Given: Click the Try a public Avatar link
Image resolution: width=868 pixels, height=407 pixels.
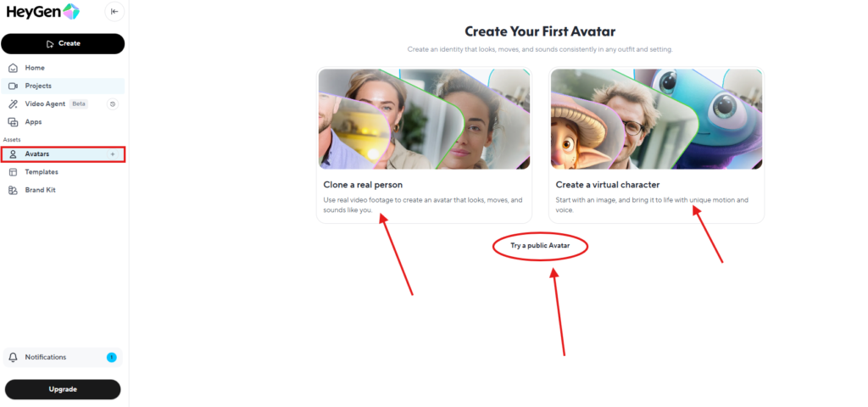Looking at the screenshot, I should (540, 245).
